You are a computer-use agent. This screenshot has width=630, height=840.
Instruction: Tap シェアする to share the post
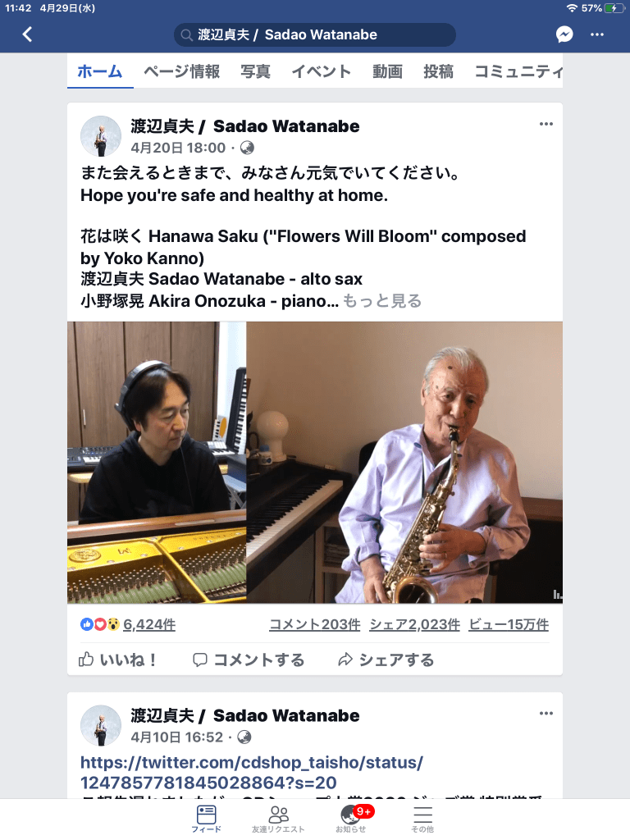386,660
